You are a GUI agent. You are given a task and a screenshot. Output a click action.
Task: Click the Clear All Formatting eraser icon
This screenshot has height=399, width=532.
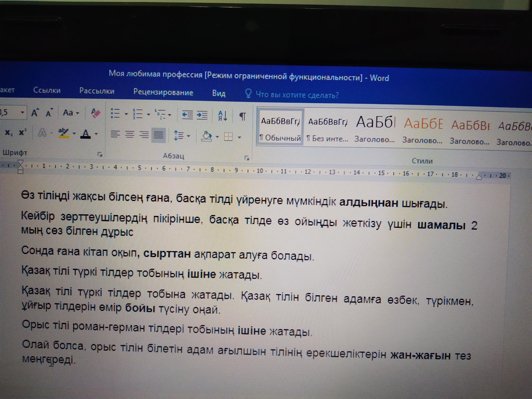(x=96, y=113)
